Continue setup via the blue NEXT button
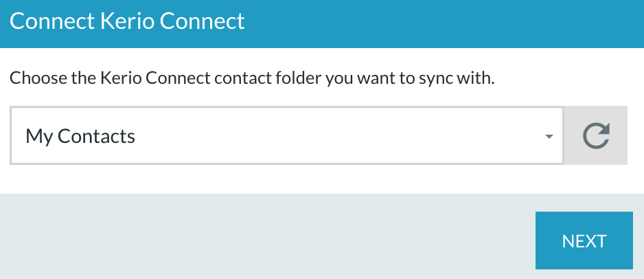Viewport: 644px width, 279px height. pos(584,241)
